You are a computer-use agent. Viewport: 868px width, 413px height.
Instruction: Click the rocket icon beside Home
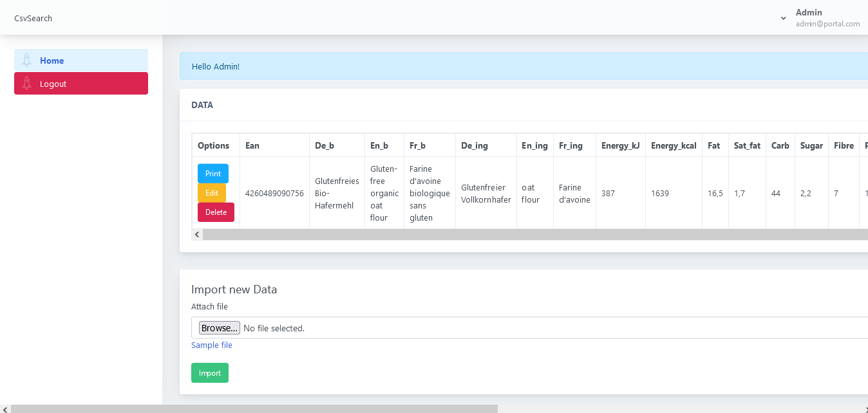[x=26, y=60]
